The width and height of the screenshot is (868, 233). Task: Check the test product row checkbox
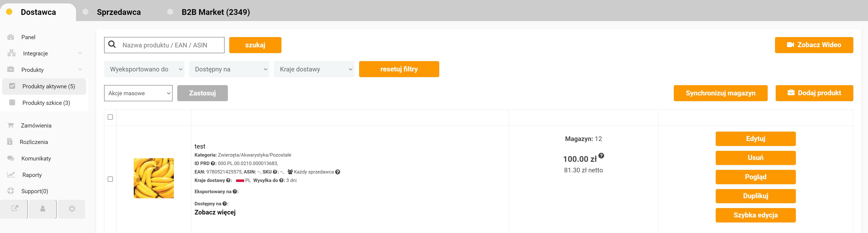pos(110,179)
